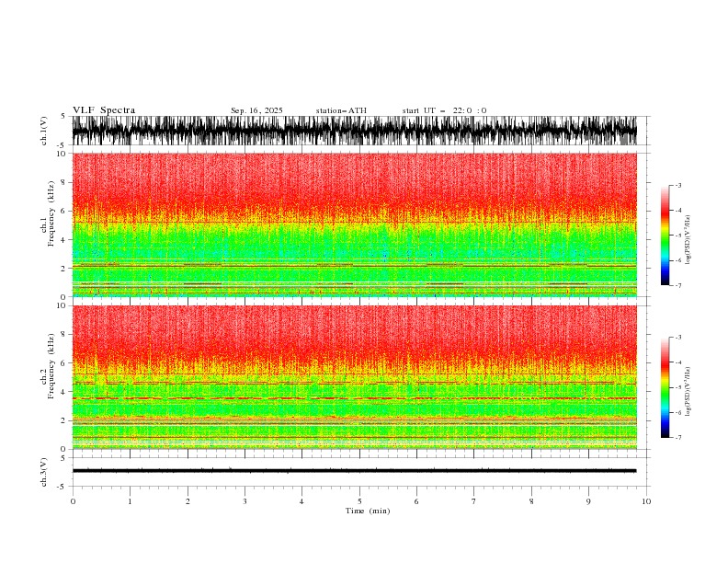Viewport: 728px width, 563px height.
Task: Click the time axis tick label "5"
Action: (x=359, y=501)
